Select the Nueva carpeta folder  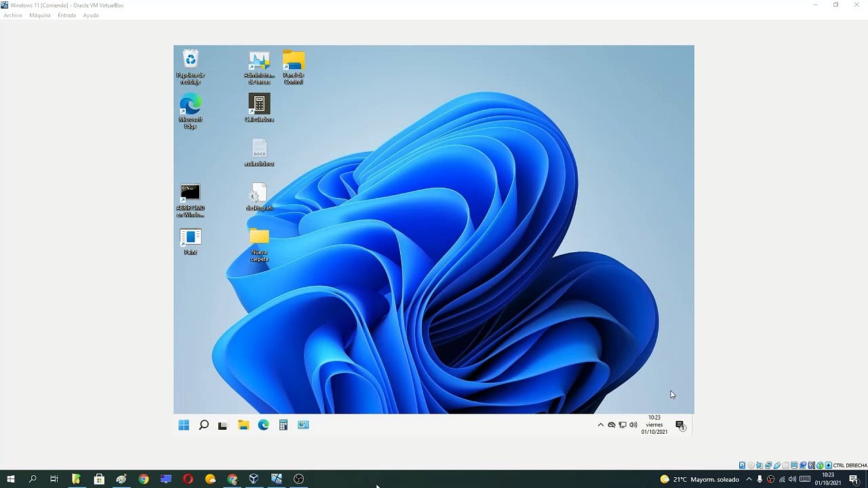[x=259, y=245]
